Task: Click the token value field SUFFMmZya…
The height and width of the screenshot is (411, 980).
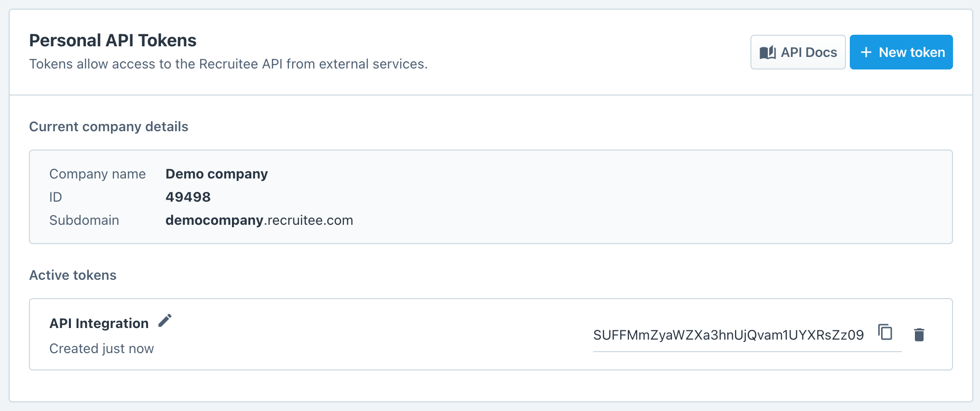Action: pyautogui.click(x=728, y=335)
